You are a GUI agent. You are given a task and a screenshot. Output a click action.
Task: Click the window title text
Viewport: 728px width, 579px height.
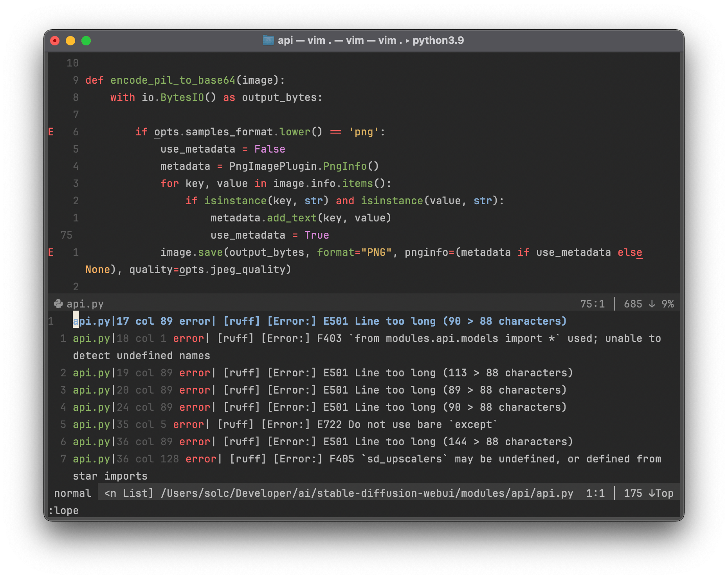coord(371,40)
